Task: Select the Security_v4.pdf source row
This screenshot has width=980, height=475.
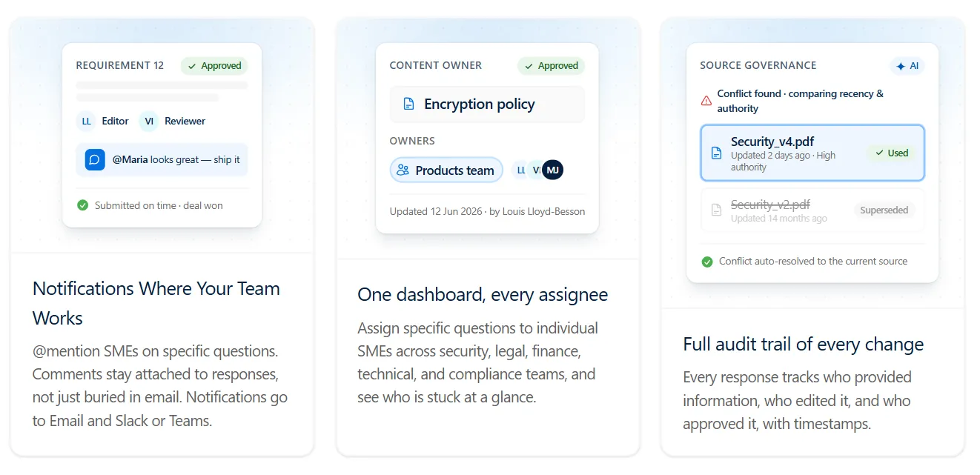Action: (x=812, y=153)
